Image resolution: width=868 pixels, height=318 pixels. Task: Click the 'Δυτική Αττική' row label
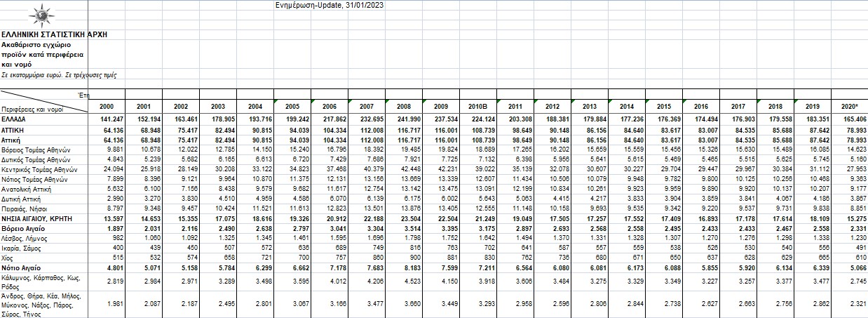pos(21,198)
